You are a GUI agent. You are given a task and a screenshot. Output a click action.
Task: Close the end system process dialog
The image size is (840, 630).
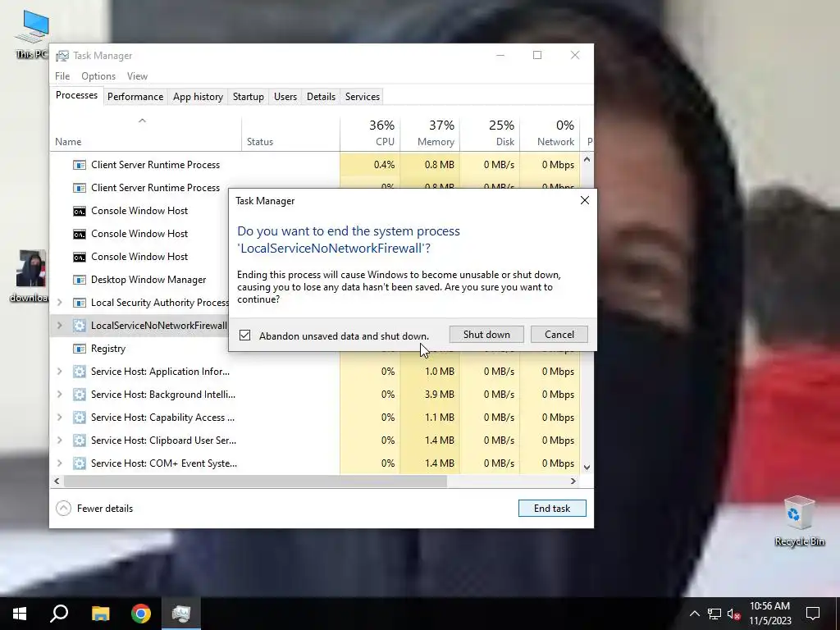[x=584, y=200]
